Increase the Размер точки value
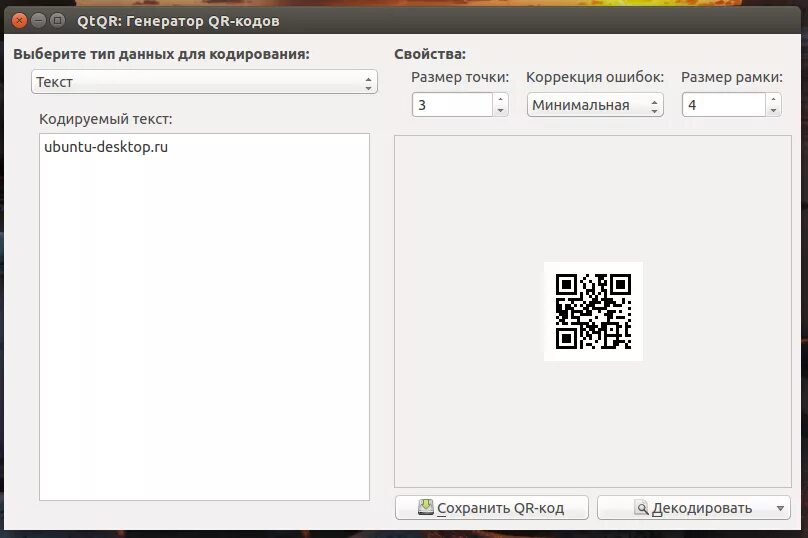 500,99
